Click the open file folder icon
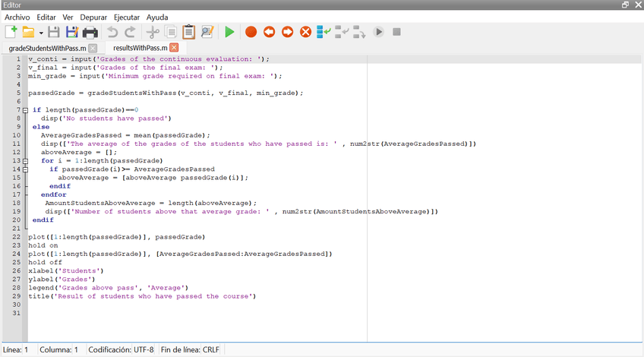Viewport: 644px width, 357px height. coord(28,32)
